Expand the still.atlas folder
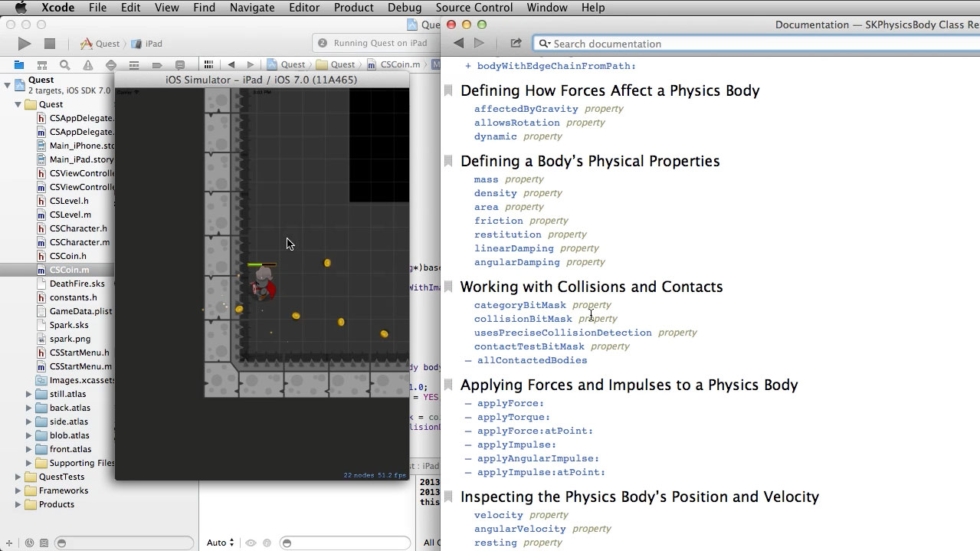The width and height of the screenshot is (980, 551). pyautogui.click(x=29, y=394)
